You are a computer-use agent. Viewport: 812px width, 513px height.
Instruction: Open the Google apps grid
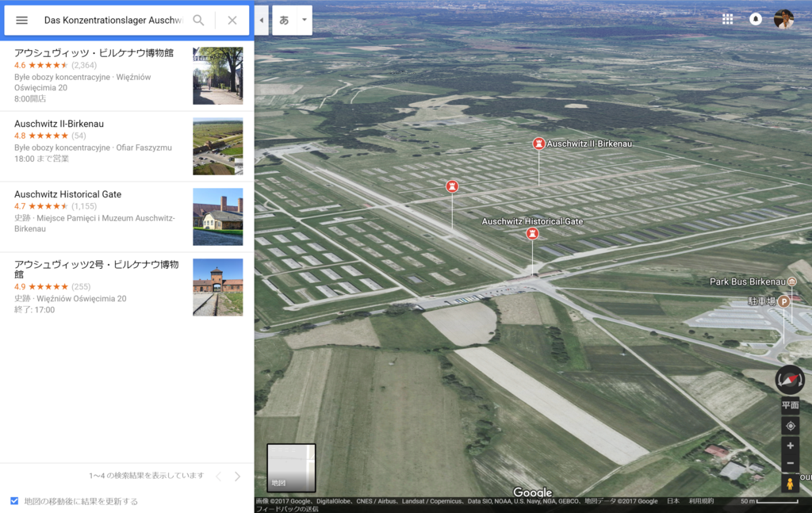pos(728,19)
